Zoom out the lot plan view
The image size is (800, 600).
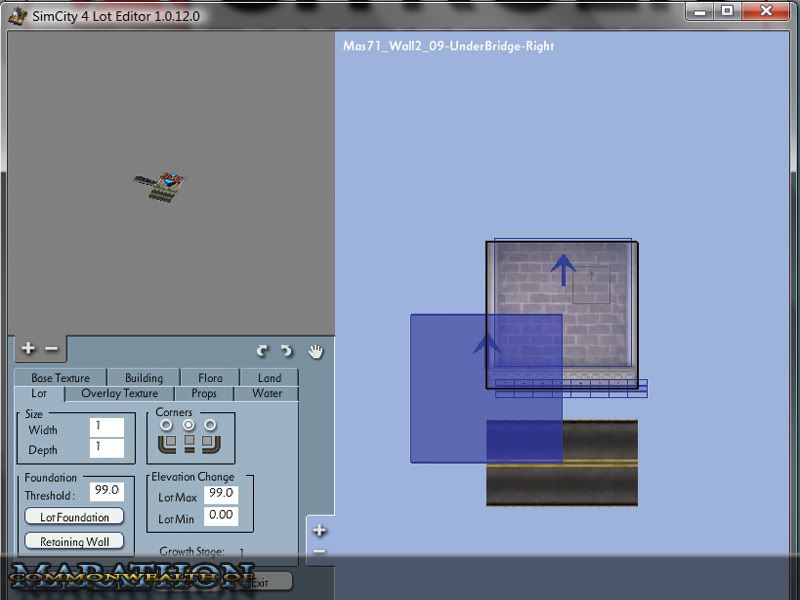(x=319, y=552)
